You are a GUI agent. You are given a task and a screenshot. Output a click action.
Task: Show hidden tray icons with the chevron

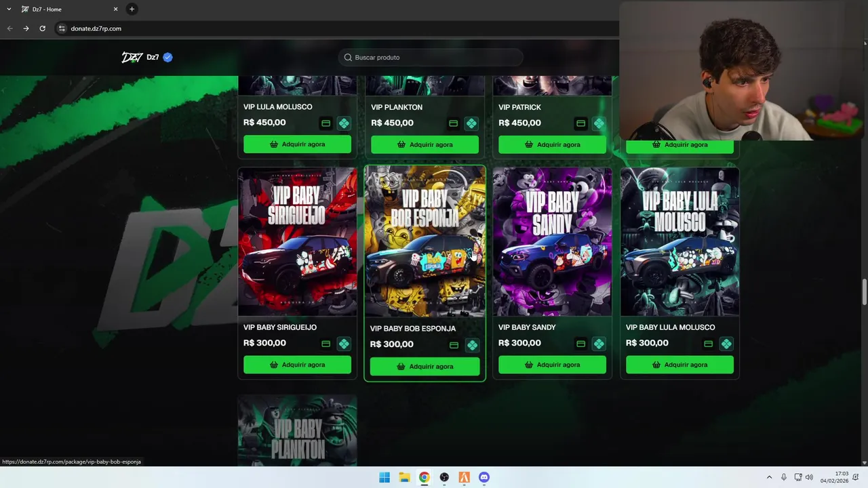coord(769,477)
